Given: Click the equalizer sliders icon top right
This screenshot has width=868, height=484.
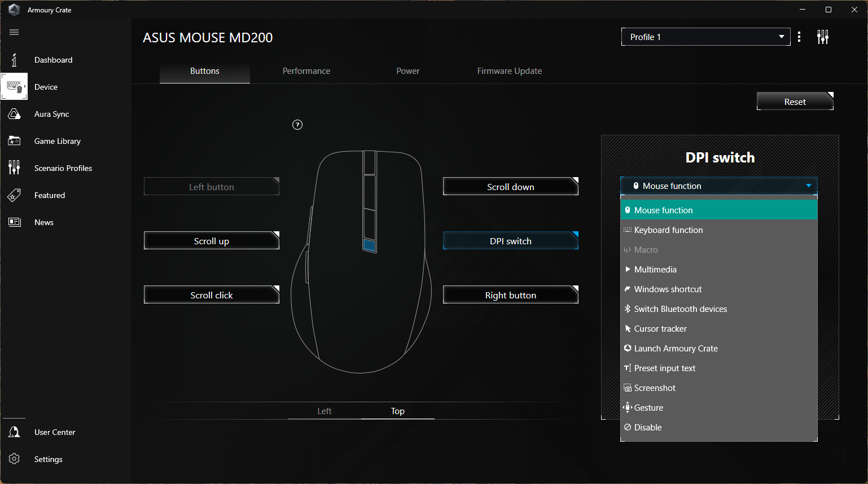Looking at the screenshot, I should tap(823, 37).
